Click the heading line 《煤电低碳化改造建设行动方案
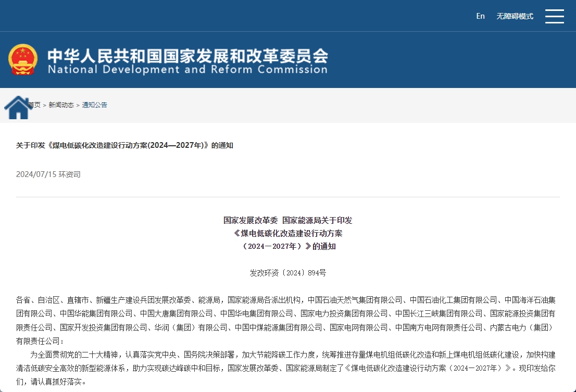 [x=287, y=233]
